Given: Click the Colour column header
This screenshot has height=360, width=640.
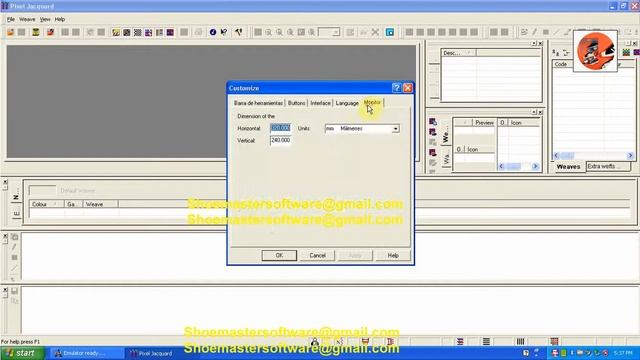Looking at the screenshot, I should point(47,204).
